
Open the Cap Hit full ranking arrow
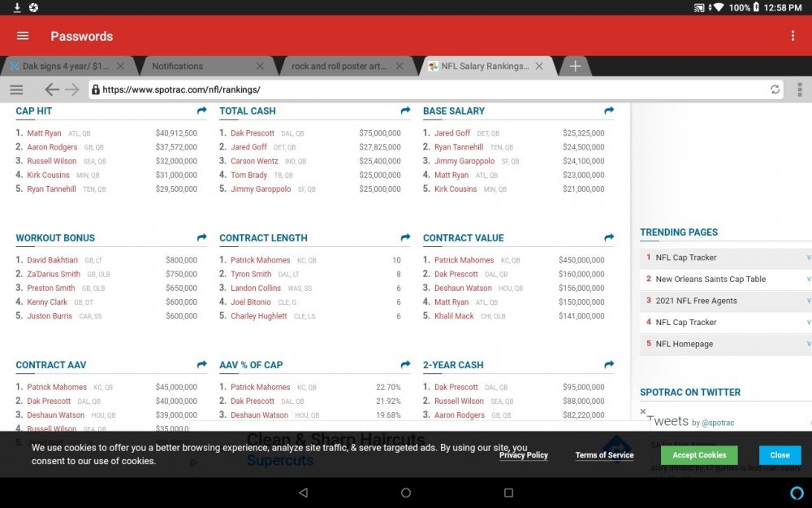click(x=201, y=111)
